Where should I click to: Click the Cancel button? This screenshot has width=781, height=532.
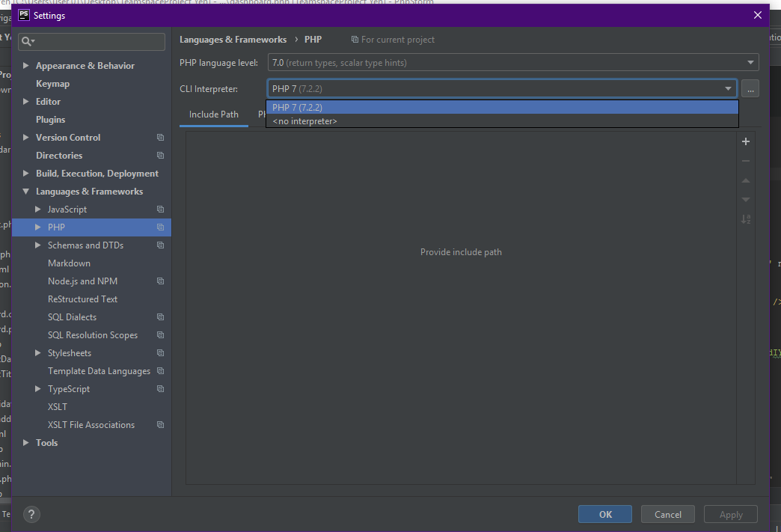click(x=667, y=515)
